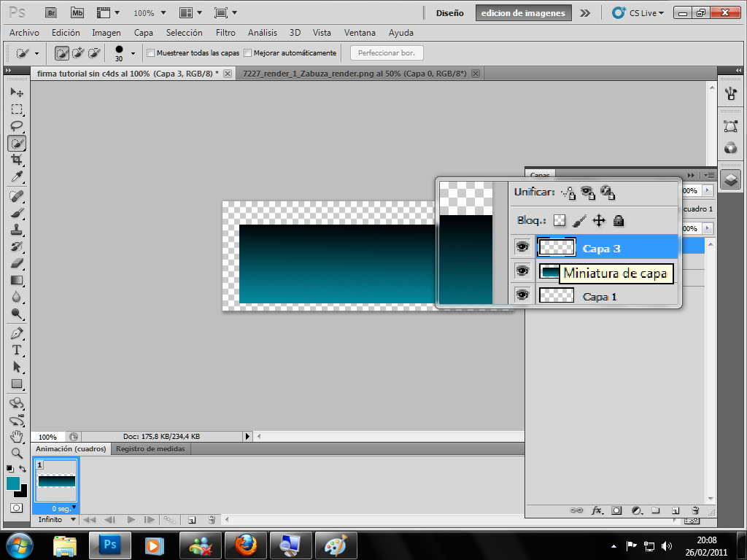Enable Mejorar automáticamente checkbox
This screenshot has width=747, height=560.
(x=248, y=52)
